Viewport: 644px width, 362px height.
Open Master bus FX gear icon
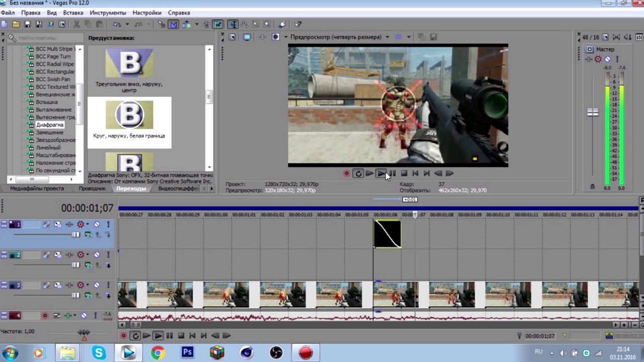click(598, 59)
